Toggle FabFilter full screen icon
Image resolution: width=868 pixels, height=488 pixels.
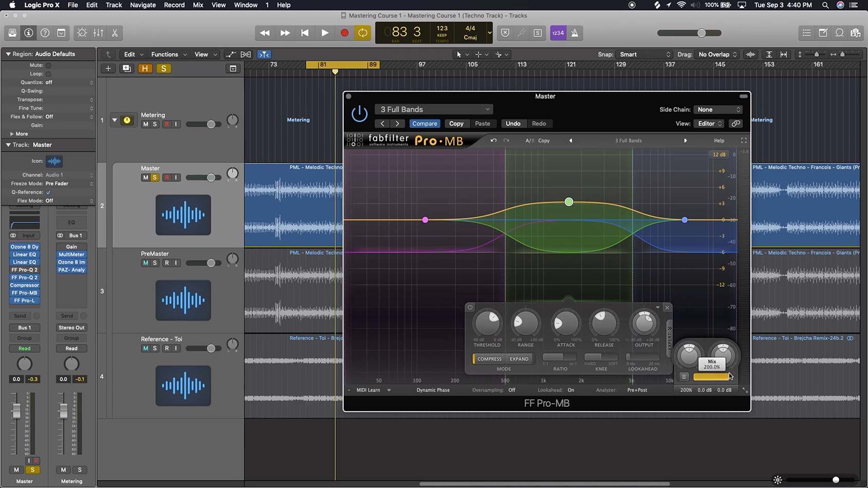click(743, 140)
